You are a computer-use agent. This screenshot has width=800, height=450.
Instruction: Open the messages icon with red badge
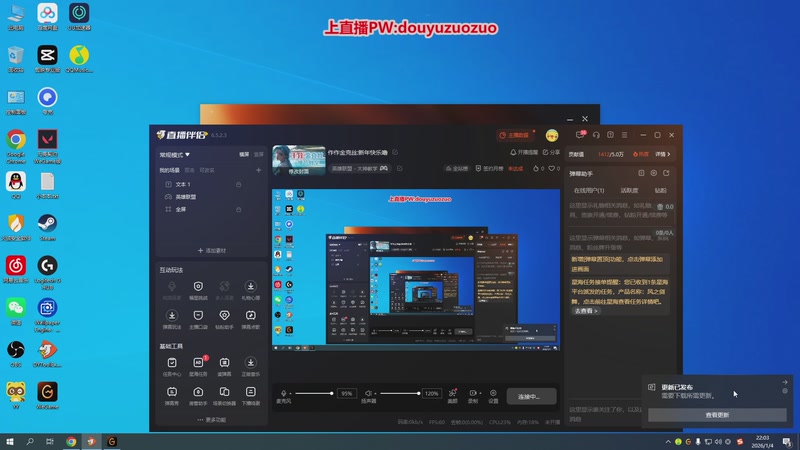[581, 135]
